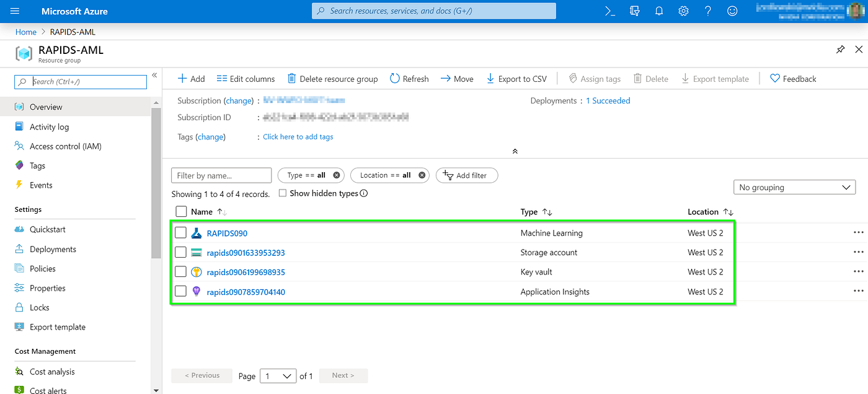Open Type == all filter pill
The height and width of the screenshot is (394, 868).
(x=311, y=175)
